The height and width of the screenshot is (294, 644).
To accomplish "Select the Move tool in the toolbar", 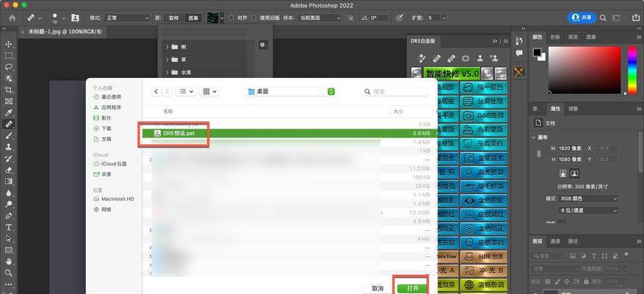I will (x=9, y=44).
